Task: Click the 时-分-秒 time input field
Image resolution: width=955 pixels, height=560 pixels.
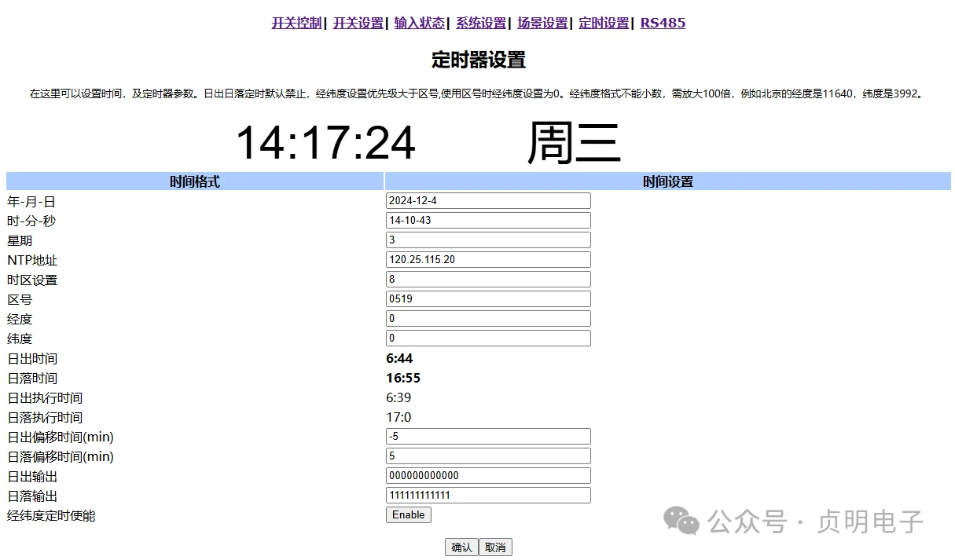Action: [x=488, y=220]
